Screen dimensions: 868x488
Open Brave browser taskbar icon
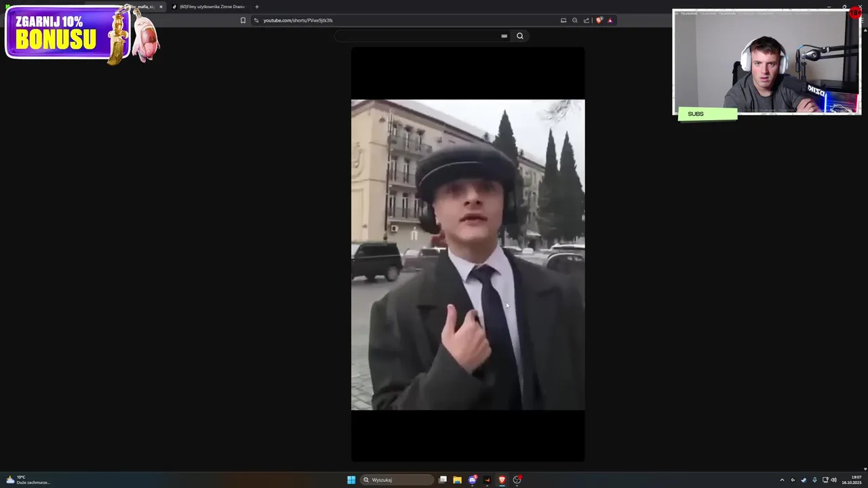(502, 480)
